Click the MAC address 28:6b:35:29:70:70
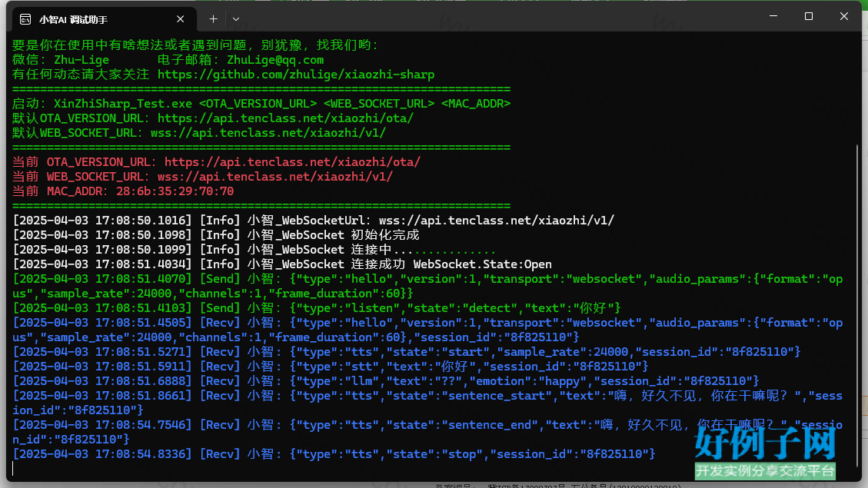The height and width of the screenshot is (488, 868). tap(175, 191)
